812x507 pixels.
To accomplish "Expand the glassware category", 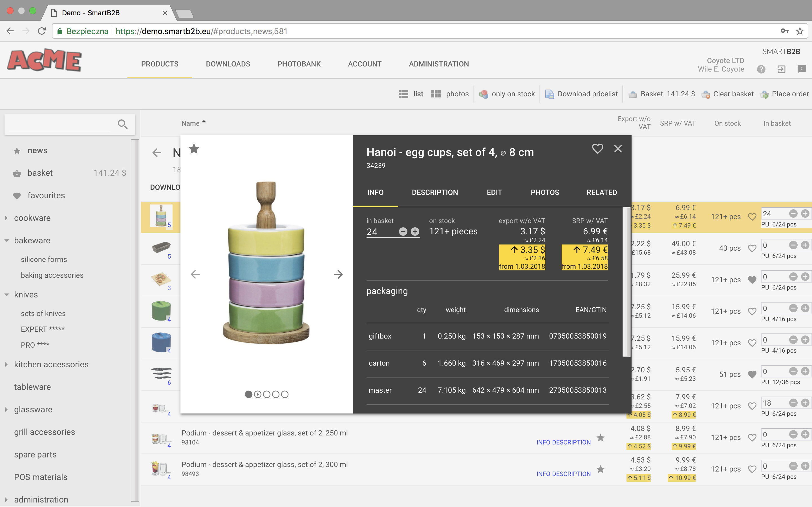I will pyautogui.click(x=6, y=410).
